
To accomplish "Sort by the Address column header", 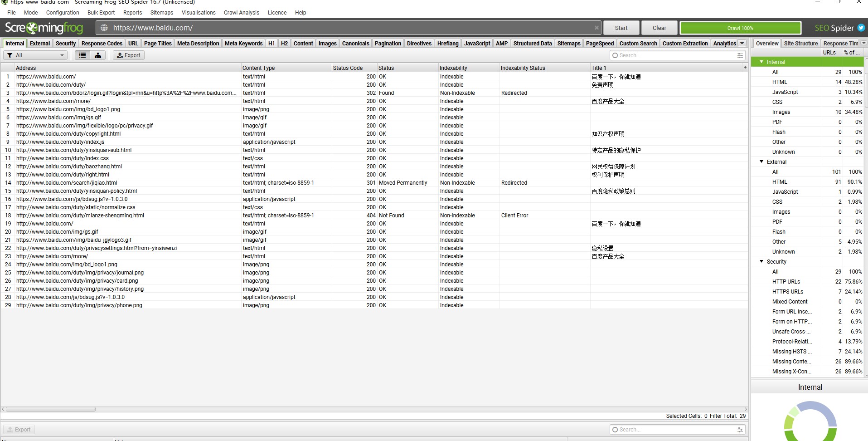I will coord(128,68).
